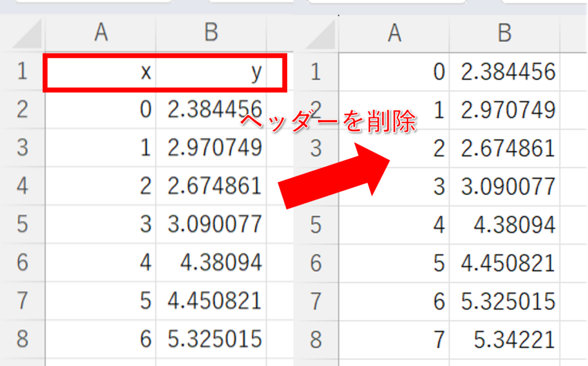
Task: Click cell B1 with 2.384456 in right sheet
Action: [504, 72]
